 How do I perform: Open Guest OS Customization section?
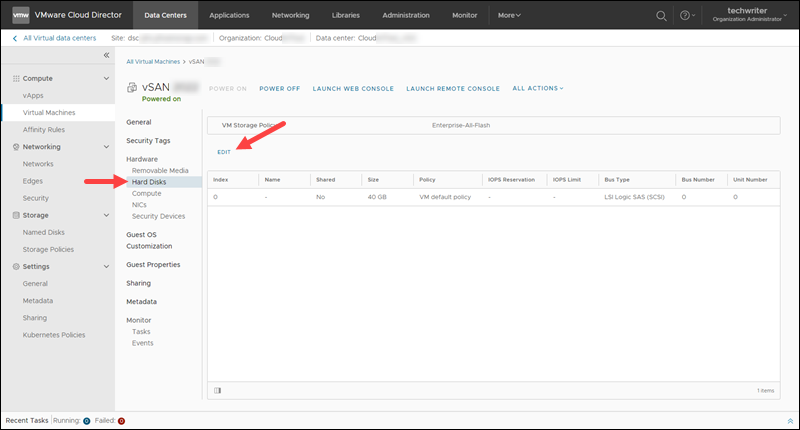[149, 240]
